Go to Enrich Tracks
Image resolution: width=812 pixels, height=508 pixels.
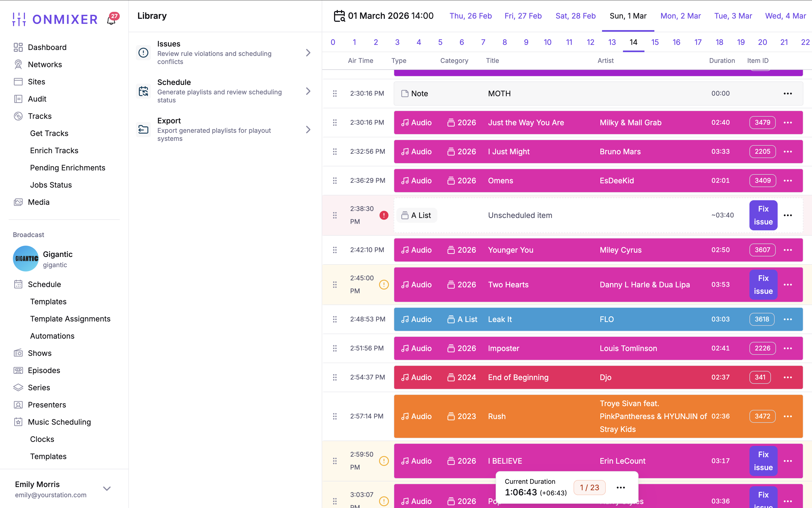click(54, 151)
